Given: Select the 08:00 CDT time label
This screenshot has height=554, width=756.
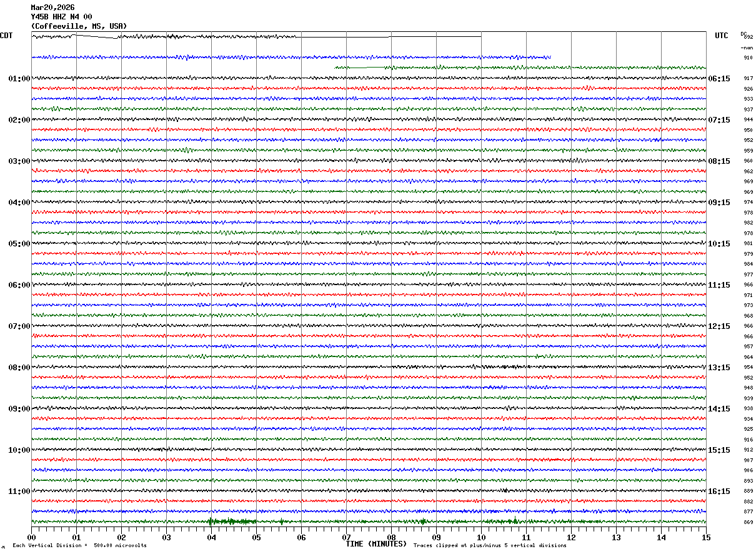Looking at the screenshot, I should pyautogui.click(x=19, y=368).
